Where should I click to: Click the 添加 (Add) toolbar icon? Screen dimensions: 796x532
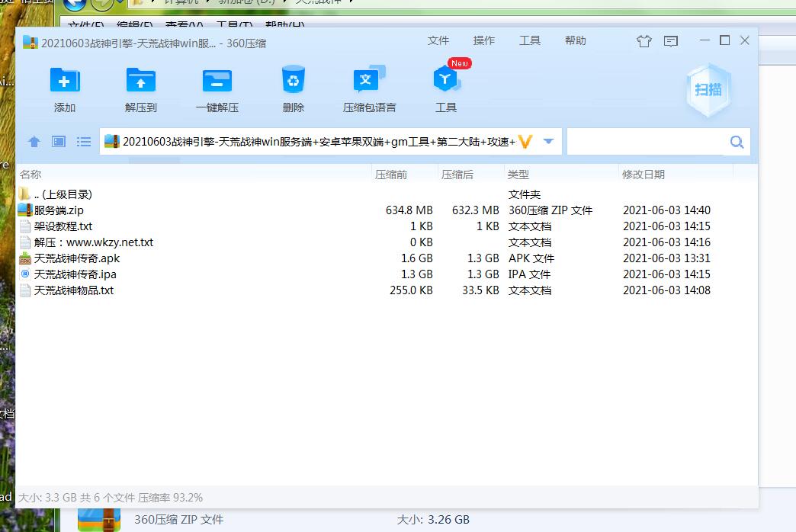click(65, 80)
